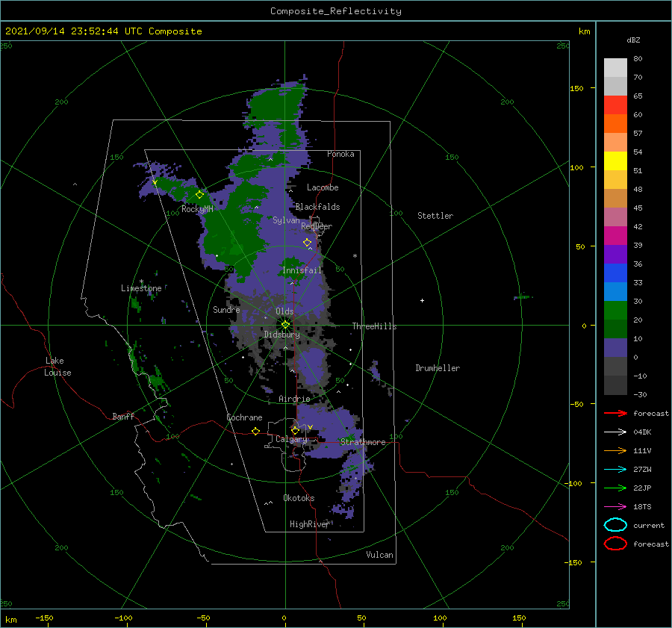
Task: Click the Cochrane town label
Action: pos(244,417)
